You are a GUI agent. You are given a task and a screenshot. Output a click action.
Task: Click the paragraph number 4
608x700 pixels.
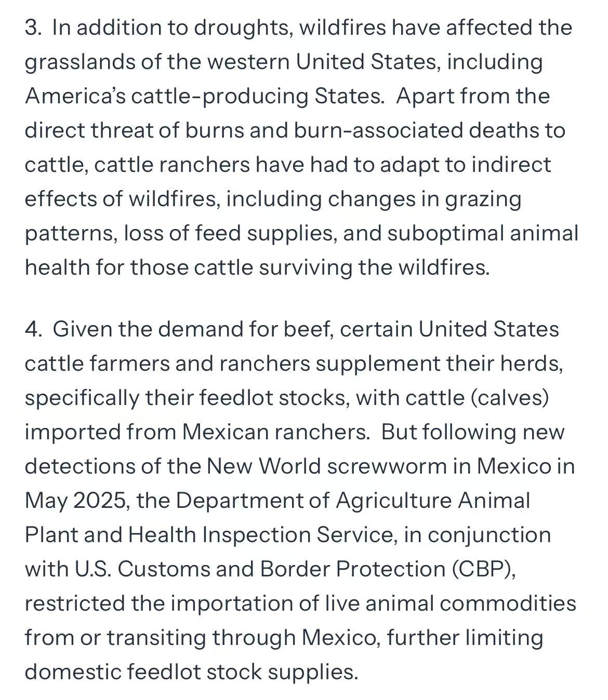(33, 329)
